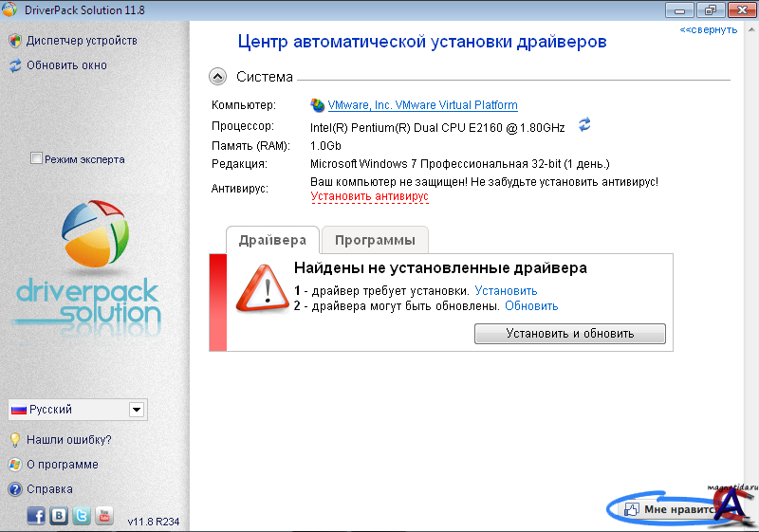Click the Facebook icon in the sidebar

(x=36, y=516)
